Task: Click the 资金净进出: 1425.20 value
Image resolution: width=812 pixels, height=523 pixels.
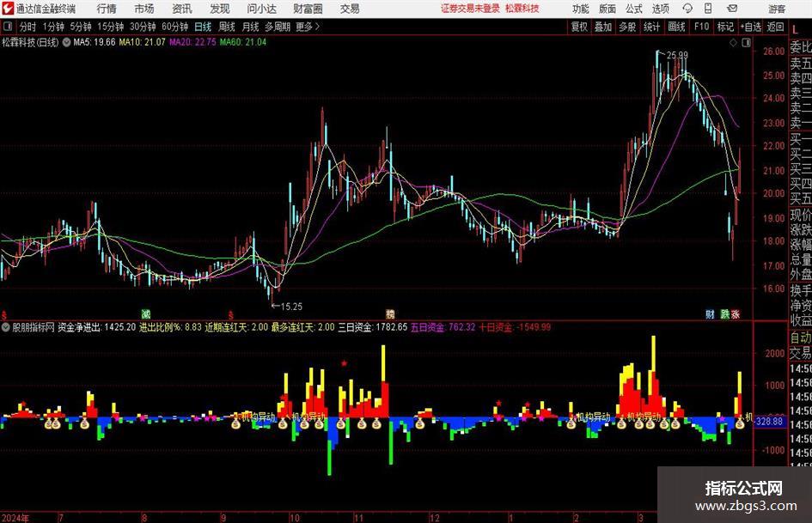Action: [x=97, y=328]
